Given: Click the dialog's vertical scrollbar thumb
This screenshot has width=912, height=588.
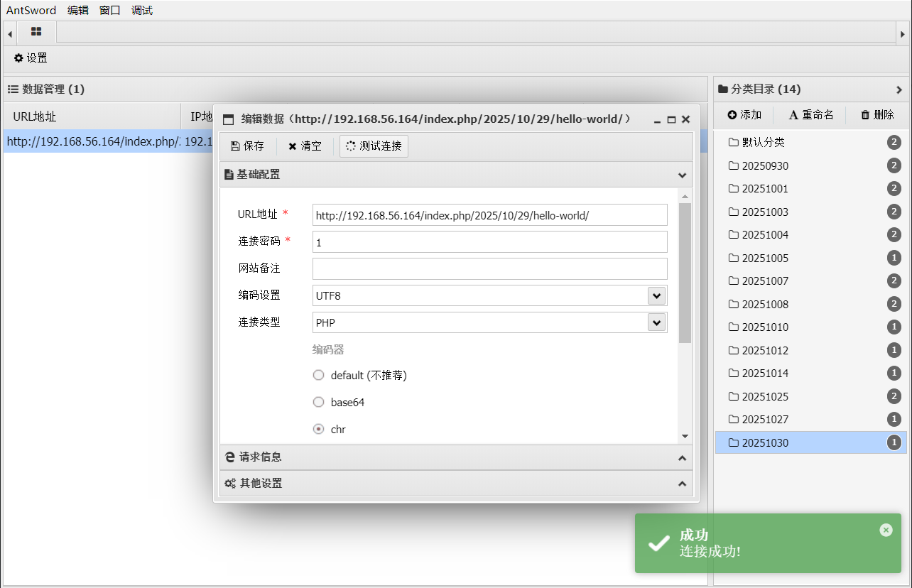Looking at the screenshot, I should (x=685, y=273).
